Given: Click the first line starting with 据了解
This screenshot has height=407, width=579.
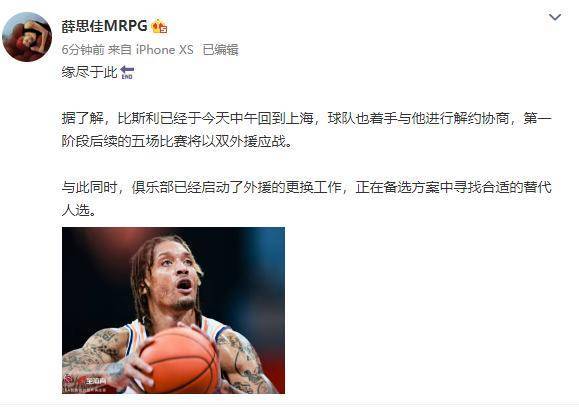Looking at the screenshot, I should tap(306, 119).
